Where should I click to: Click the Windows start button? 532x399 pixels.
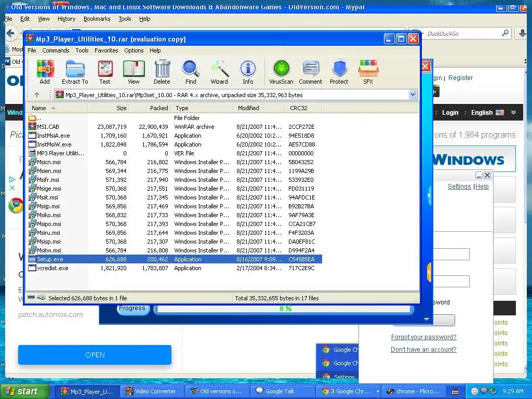coord(25,391)
